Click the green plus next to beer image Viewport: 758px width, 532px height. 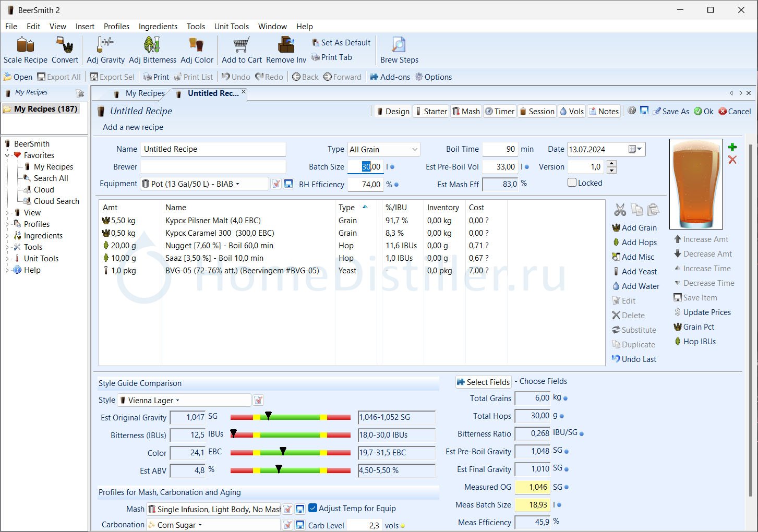(732, 147)
